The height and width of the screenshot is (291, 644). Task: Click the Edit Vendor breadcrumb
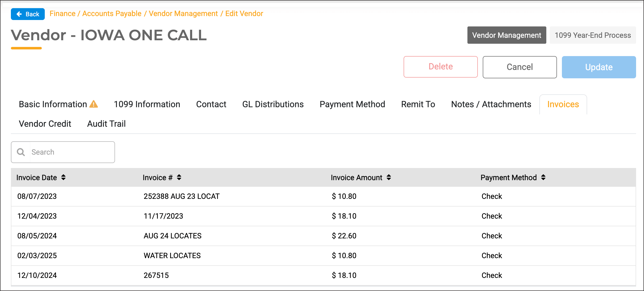point(244,14)
